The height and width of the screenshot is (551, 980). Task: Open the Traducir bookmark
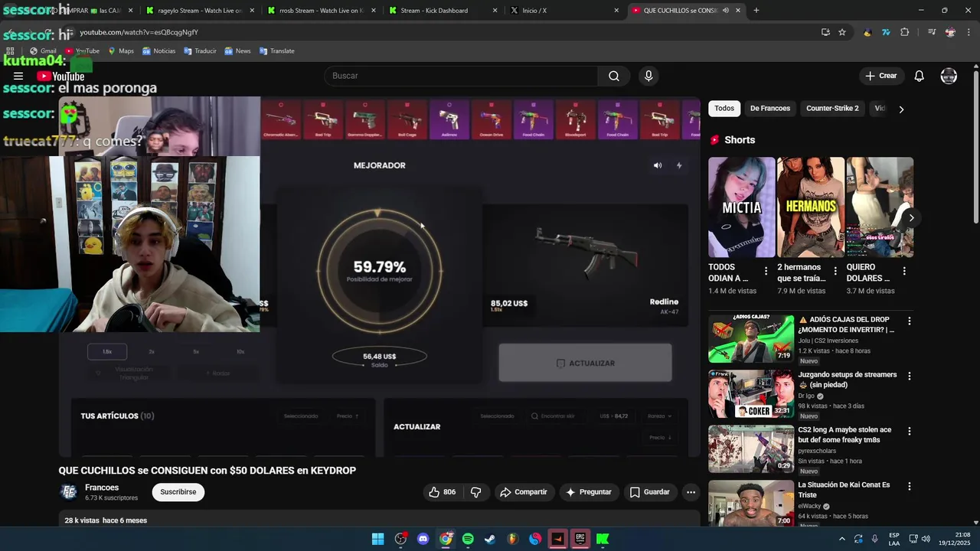200,51
